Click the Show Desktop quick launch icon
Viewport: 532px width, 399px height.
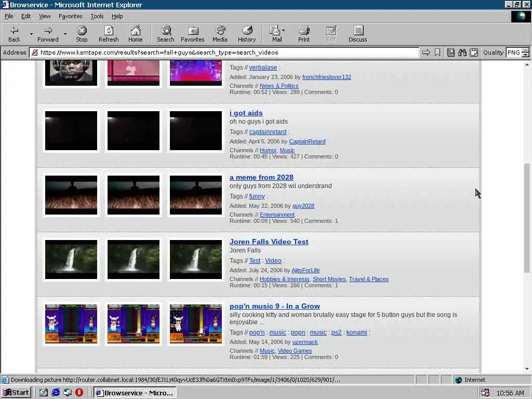tap(44, 393)
